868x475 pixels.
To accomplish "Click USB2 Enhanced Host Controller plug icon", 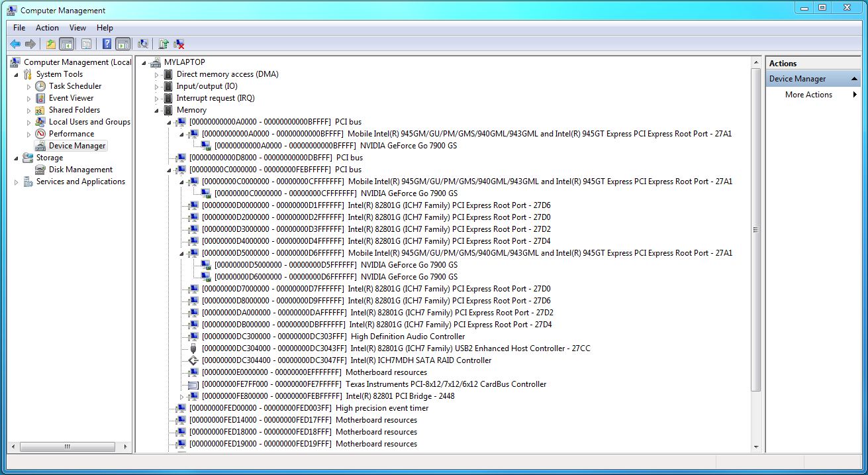I will click(193, 348).
